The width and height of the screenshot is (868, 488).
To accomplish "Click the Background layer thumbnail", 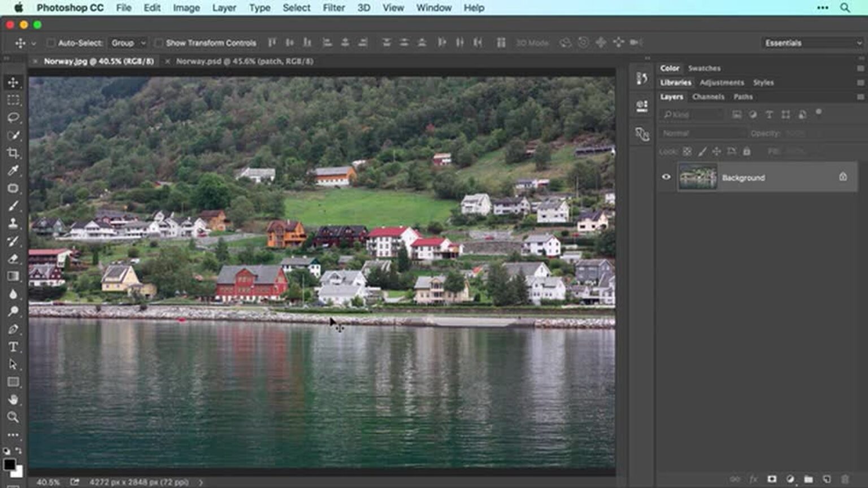I will (698, 177).
